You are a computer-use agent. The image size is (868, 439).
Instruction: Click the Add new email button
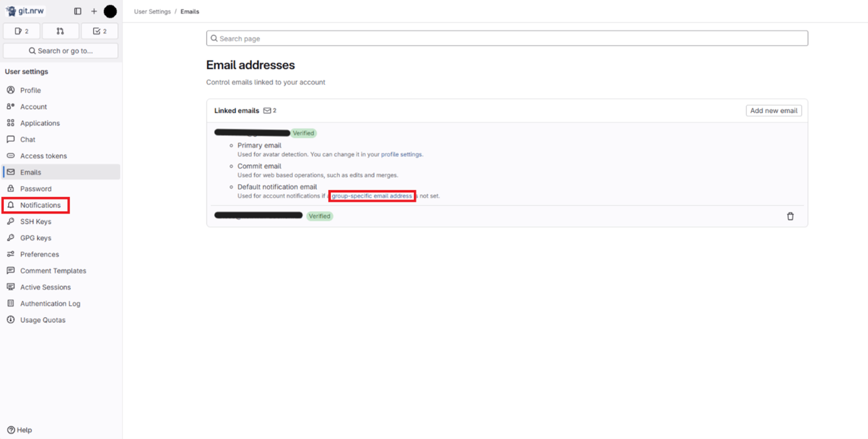coord(773,110)
